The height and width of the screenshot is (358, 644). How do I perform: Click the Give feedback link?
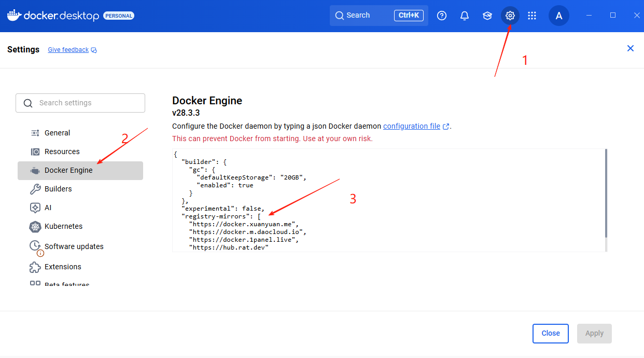(68, 49)
